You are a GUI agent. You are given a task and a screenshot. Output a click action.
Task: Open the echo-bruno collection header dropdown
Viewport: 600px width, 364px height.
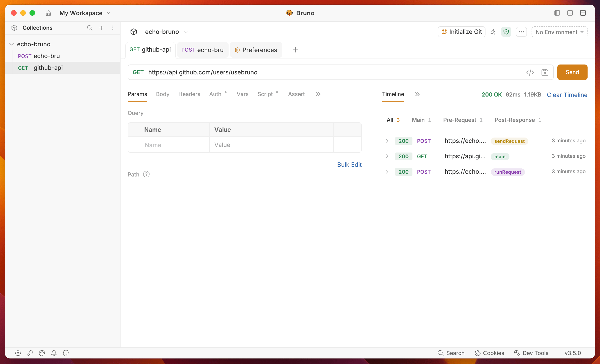coord(186,32)
